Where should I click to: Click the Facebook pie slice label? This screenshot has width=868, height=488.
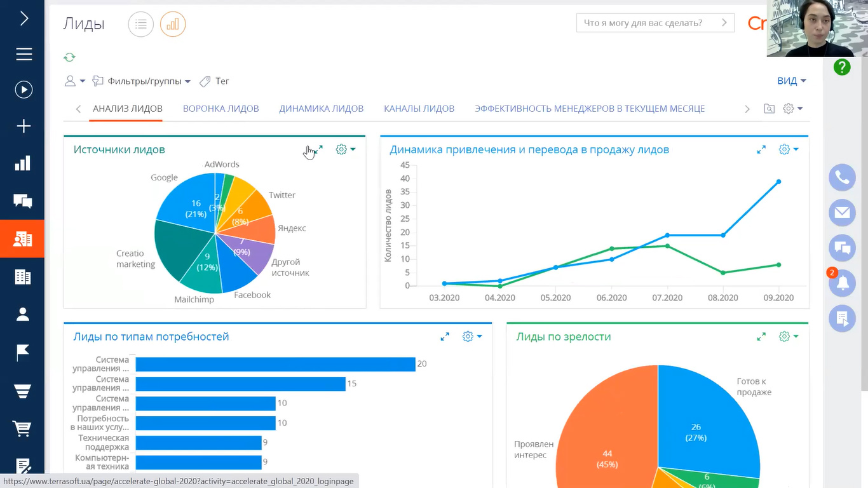252,295
